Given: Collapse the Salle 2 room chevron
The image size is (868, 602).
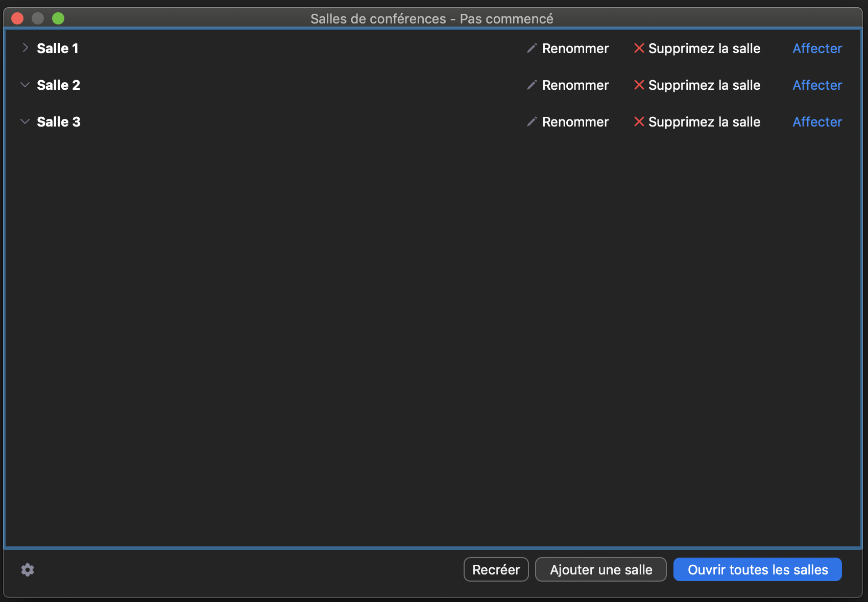Looking at the screenshot, I should coord(25,85).
